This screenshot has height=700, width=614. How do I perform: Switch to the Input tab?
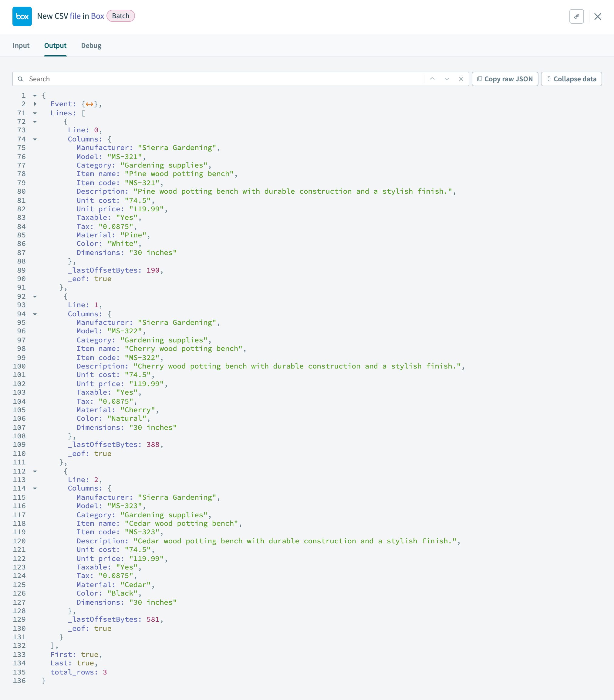21,46
